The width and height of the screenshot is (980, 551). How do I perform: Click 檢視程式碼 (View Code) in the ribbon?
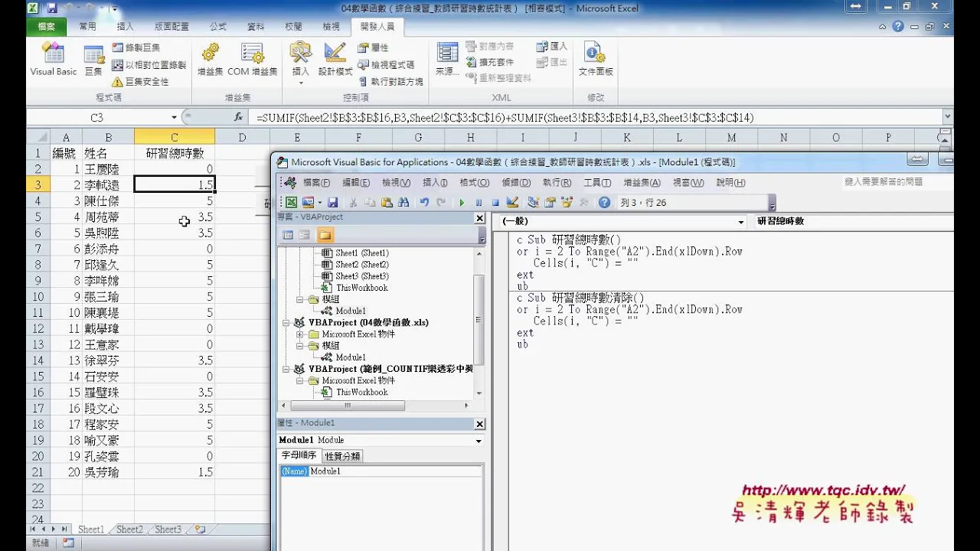tap(387, 64)
